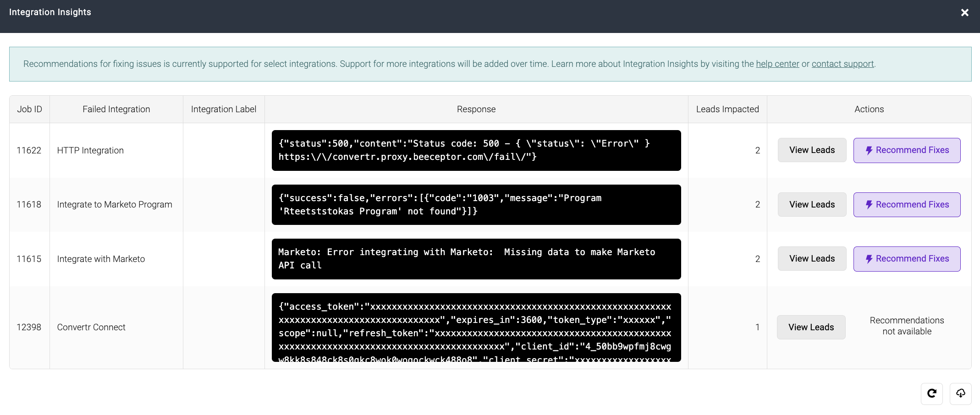Click leads impacted count for job 12398
This screenshot has height=415, width=980.
click(757, 328)
